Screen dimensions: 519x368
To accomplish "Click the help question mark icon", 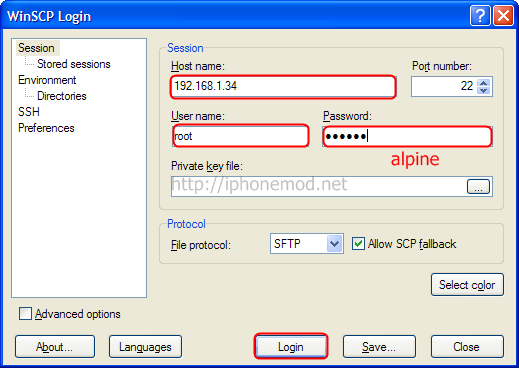I will 480,15.
